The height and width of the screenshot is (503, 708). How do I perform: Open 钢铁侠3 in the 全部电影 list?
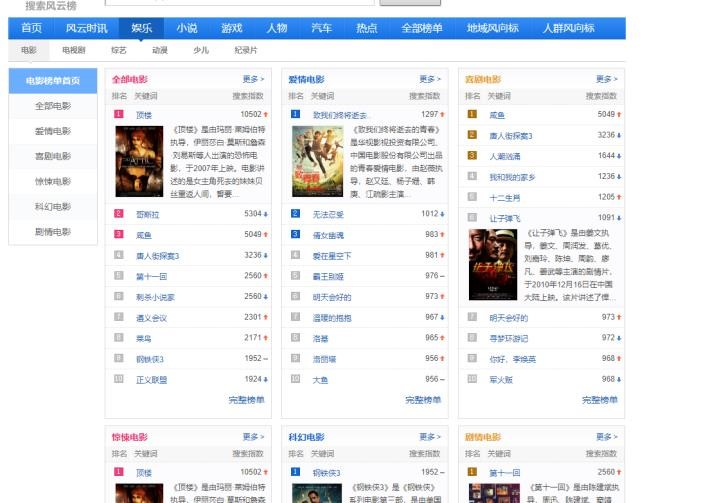[150, 359]
